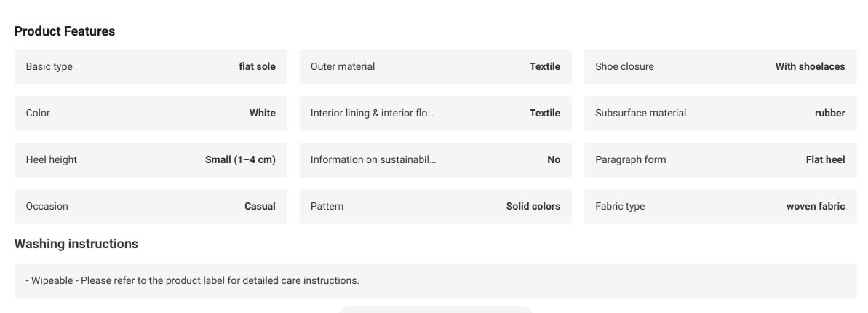Click the partially visible button below washing instructions

coord(435,309)
